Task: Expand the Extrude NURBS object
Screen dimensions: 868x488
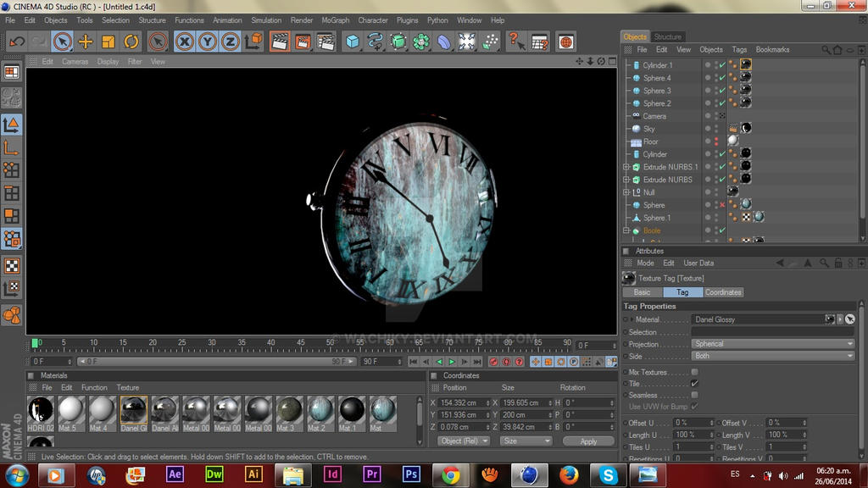Action: (626, 180)
